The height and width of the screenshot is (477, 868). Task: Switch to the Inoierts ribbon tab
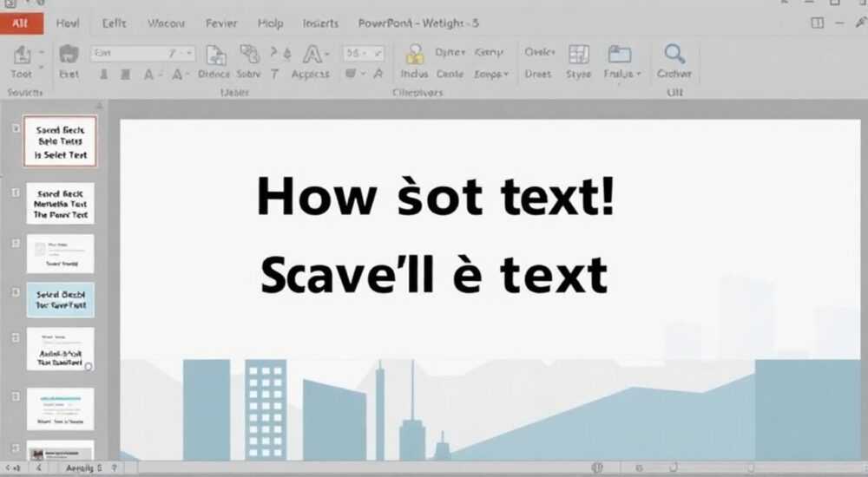click(320, 23)
